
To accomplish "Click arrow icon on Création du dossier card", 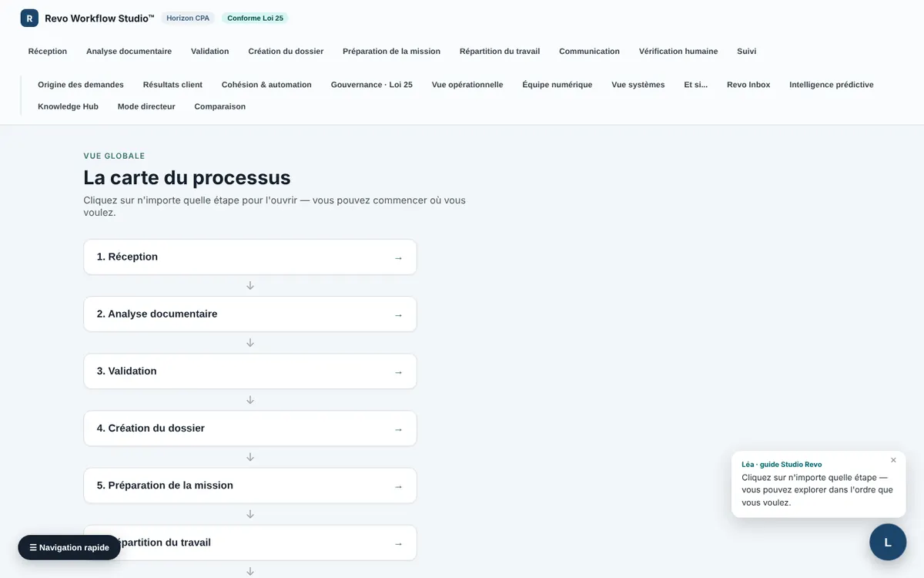I will point(398,429).
